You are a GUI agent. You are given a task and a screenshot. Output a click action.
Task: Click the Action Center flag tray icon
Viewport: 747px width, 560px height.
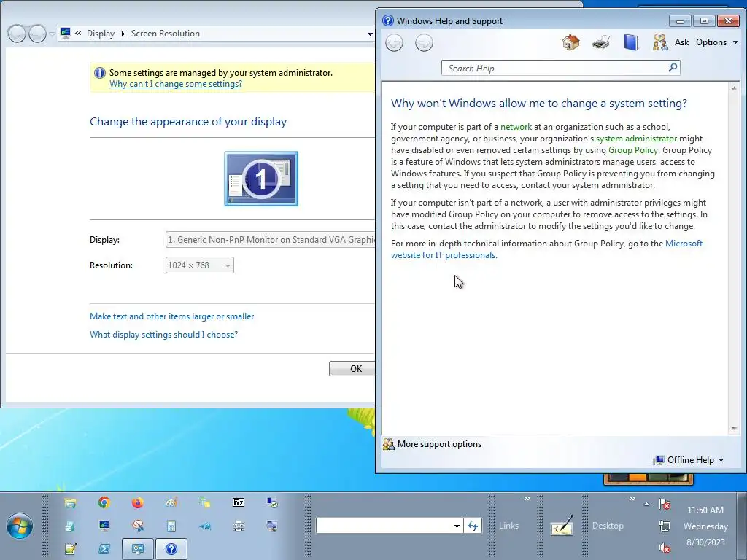click(x=665, y=505)
